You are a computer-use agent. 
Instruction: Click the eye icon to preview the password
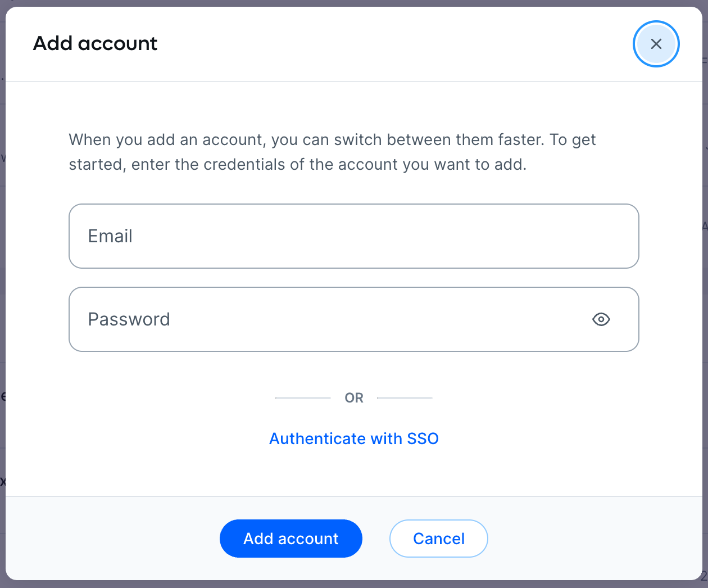(x=601, y=319)
